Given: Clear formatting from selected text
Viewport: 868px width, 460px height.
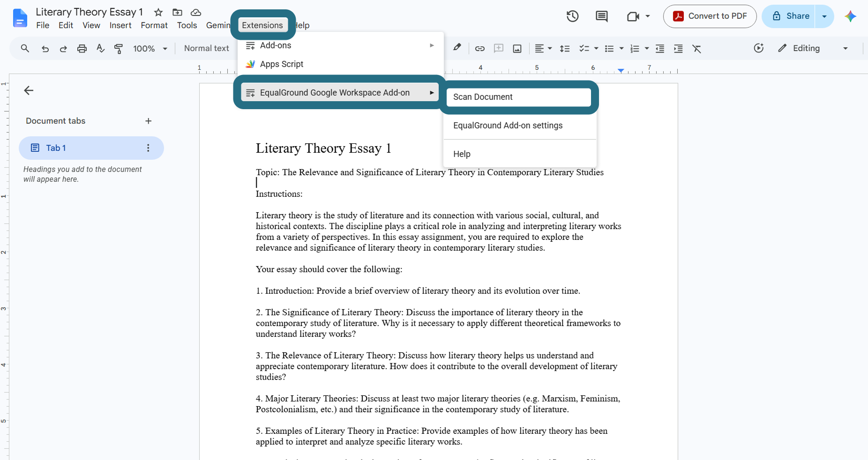Looking at the screenshot, I should pos(697,48).
